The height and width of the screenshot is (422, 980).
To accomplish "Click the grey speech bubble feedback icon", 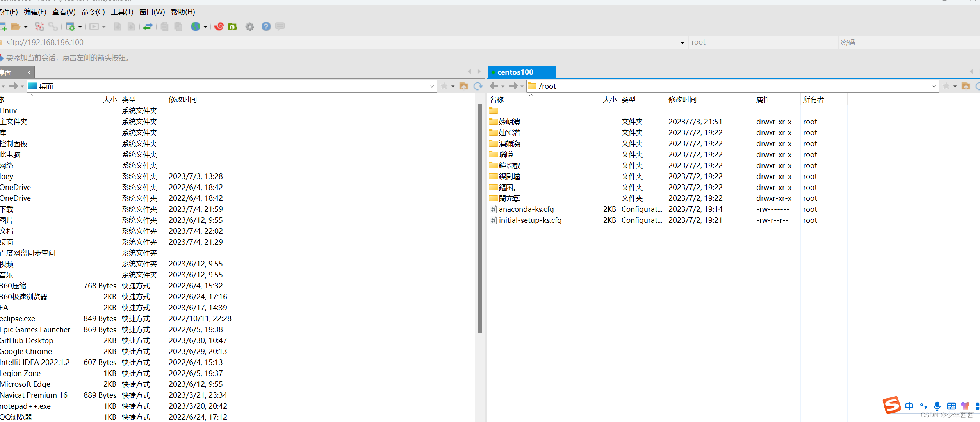I will 280,27.
